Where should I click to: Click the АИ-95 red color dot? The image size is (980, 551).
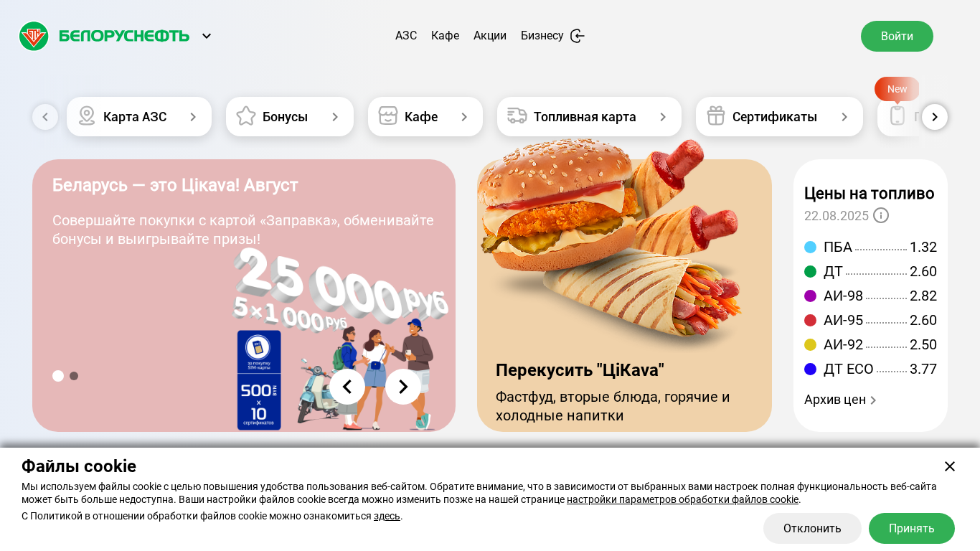811,320
